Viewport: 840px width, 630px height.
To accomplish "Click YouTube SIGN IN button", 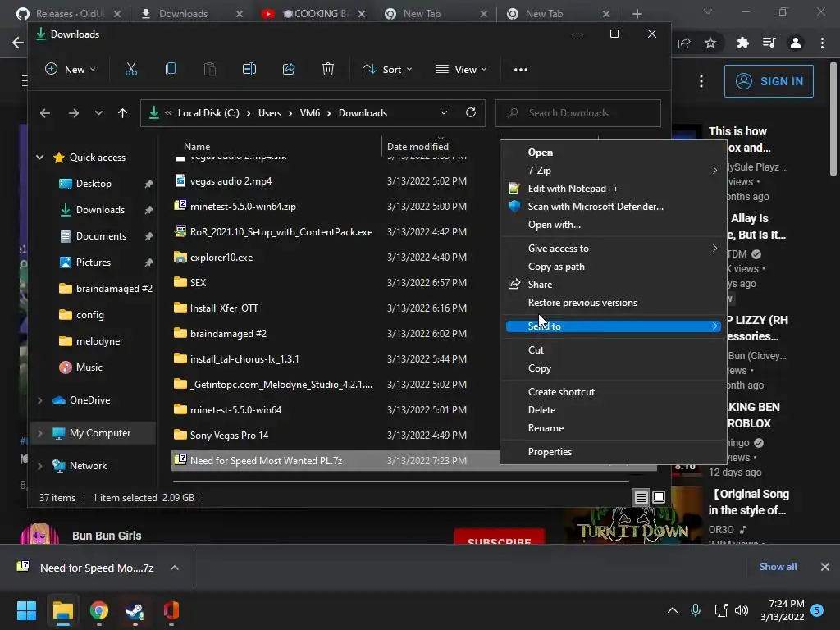I will pos(769,81).
